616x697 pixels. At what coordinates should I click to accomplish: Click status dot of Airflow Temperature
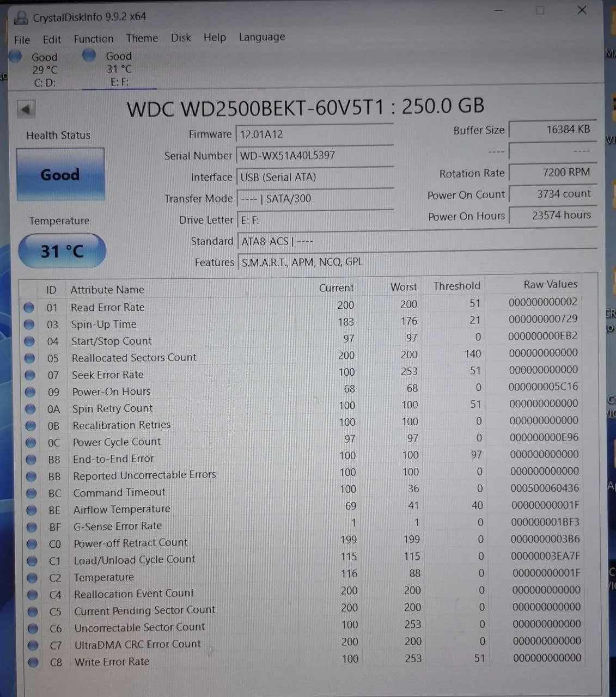point(32,510)
